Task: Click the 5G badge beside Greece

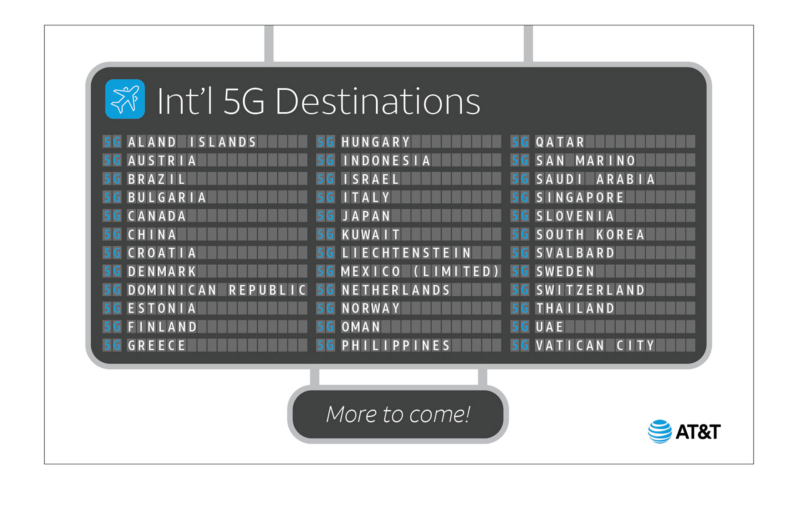Action: tap(112, 345)
